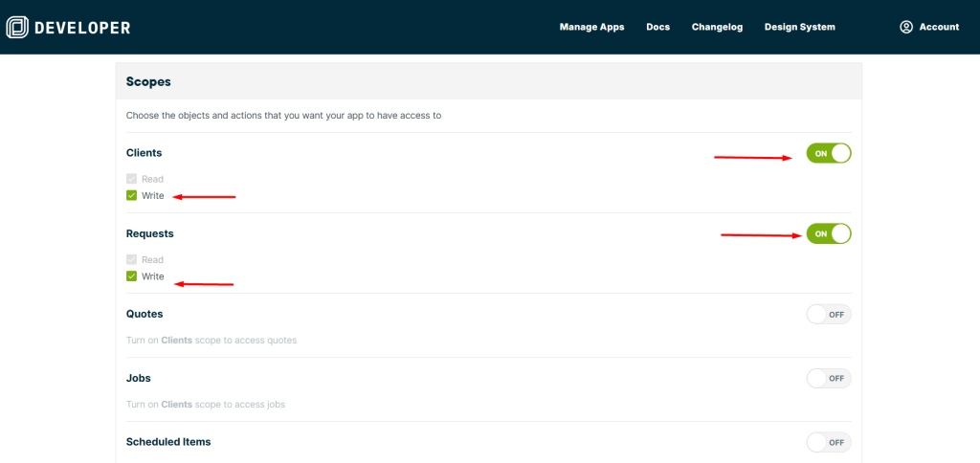Disable the Requests scope toggle
The width and height of the screenshot is (980, 463).
coord(828,233)
